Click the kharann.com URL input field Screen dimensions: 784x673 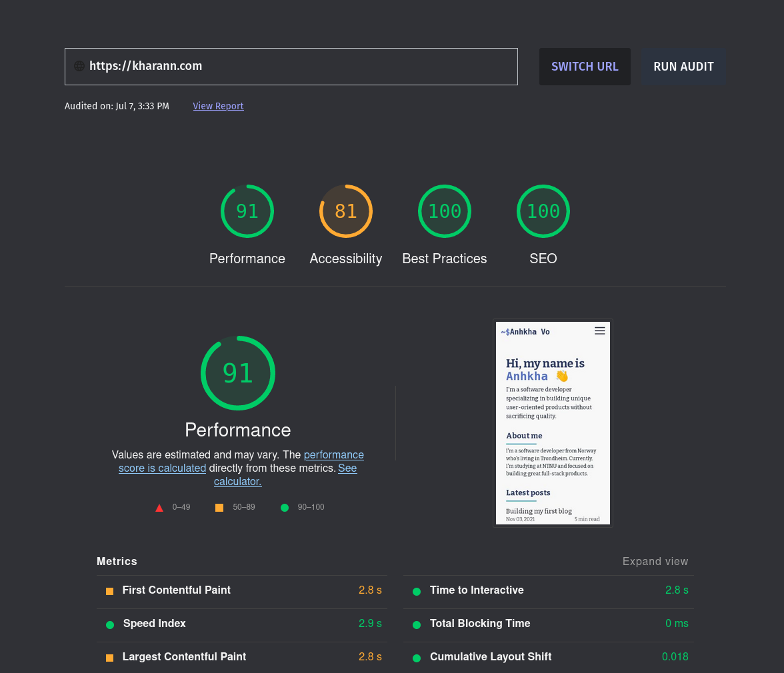(291, 66)
